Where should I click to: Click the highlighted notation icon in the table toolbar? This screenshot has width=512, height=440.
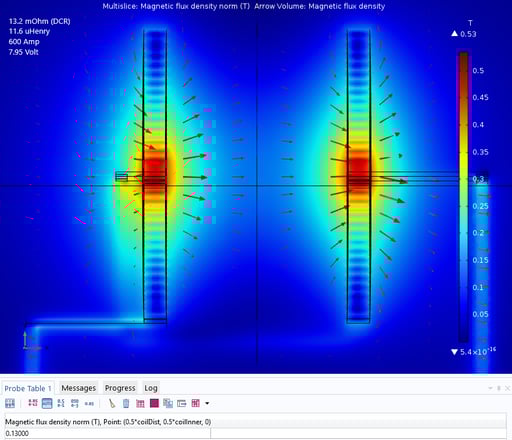[x=47, y=403]
